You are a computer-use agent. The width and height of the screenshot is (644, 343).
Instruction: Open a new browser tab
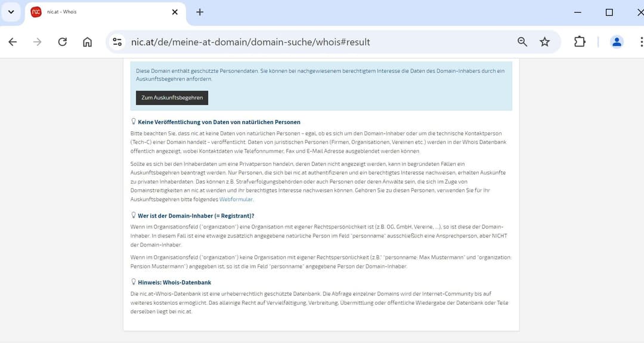point(200,13)
